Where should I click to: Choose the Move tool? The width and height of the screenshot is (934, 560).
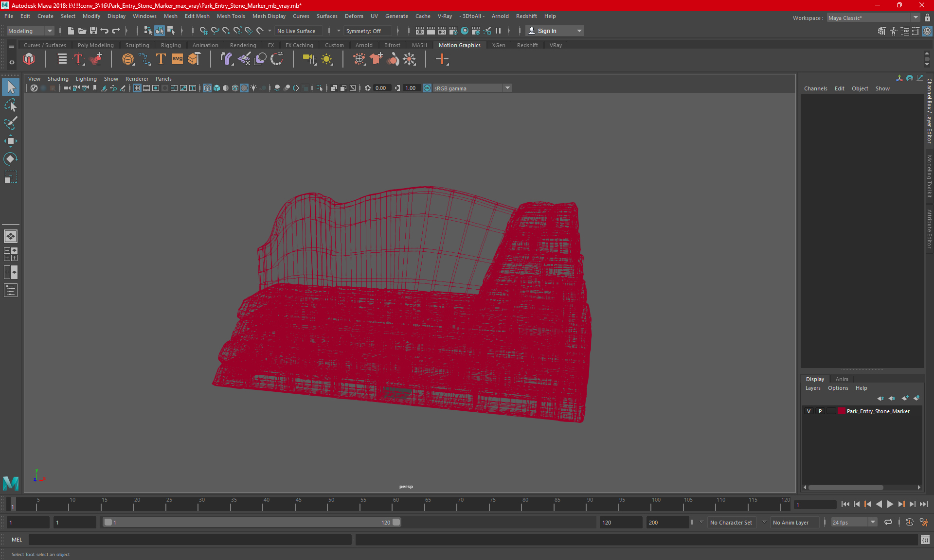pyautogui.click(x=11, y=141)
